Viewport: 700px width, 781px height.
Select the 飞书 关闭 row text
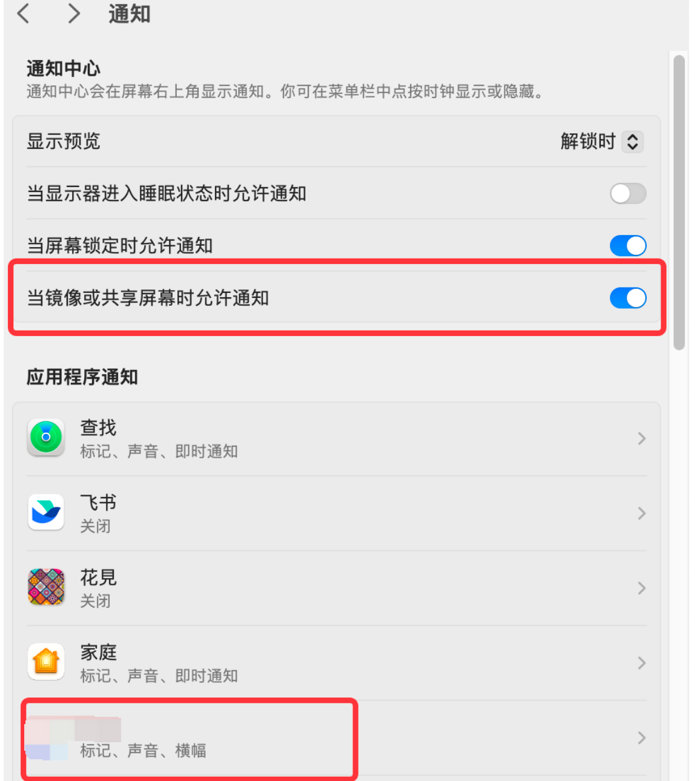96,526
